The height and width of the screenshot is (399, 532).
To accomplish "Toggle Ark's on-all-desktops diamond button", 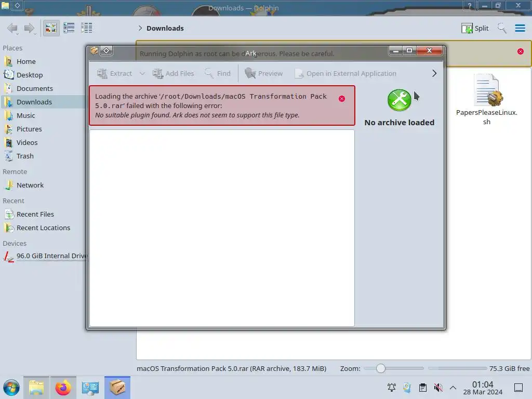I will click(x=106, y=51).
